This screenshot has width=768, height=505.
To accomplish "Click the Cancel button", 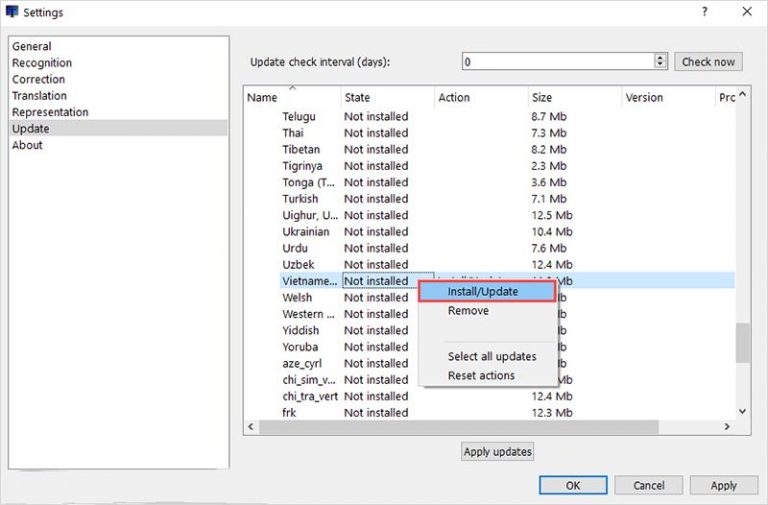I will pyautogui.click(x=648, y=485).
